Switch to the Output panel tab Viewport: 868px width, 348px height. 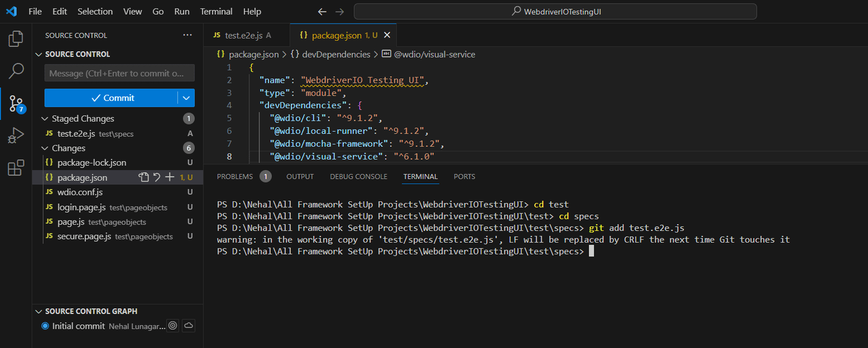click(300, 176)
